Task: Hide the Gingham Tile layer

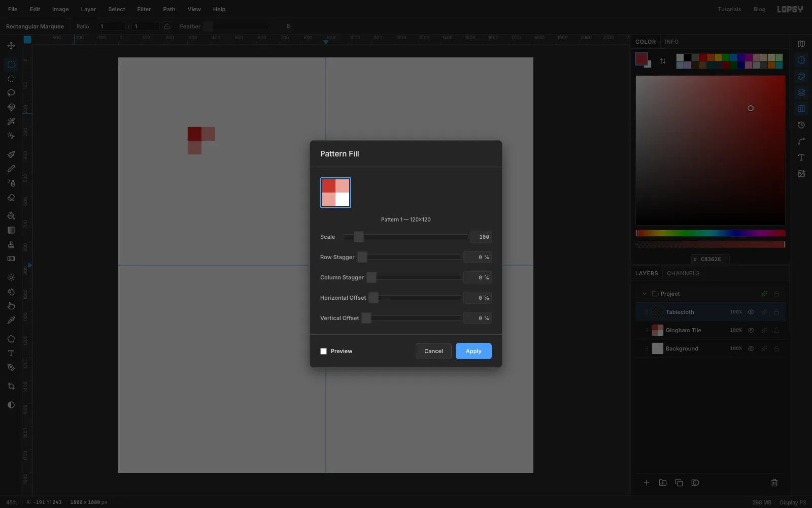Action: point(751,330)
